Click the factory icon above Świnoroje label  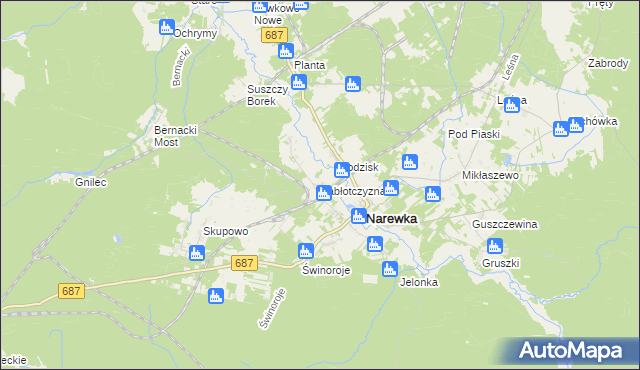306,251
